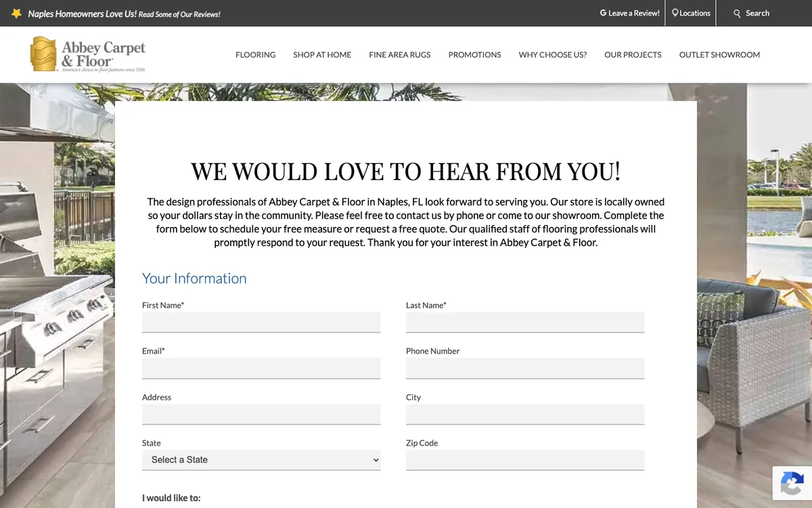
Task: Click the Google G icon beside Leave a Review
Action: pos(603,13)
